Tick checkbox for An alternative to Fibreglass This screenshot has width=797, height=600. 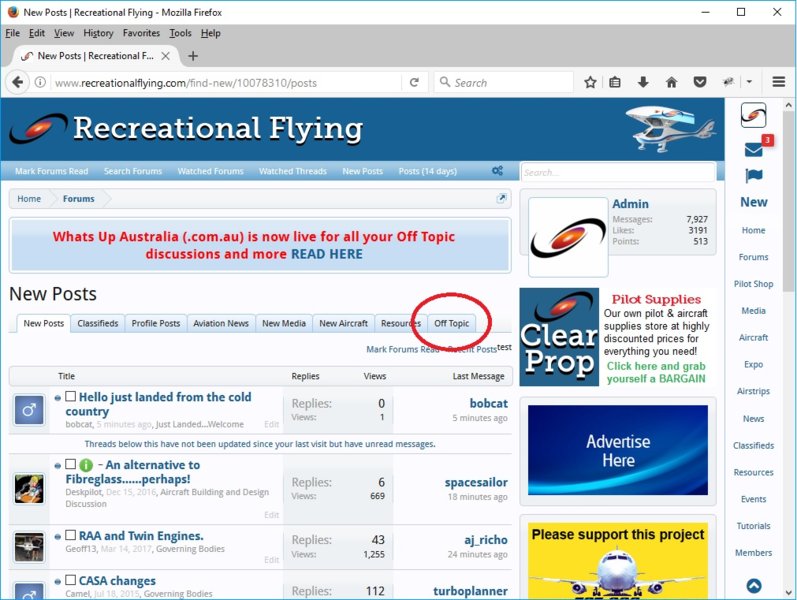[71, 464]
